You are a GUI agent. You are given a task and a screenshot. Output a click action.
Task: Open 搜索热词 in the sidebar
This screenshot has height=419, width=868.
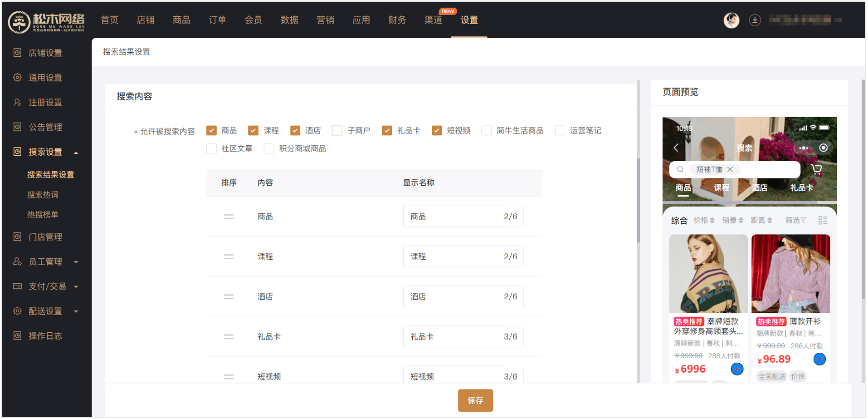coord(43,195)
